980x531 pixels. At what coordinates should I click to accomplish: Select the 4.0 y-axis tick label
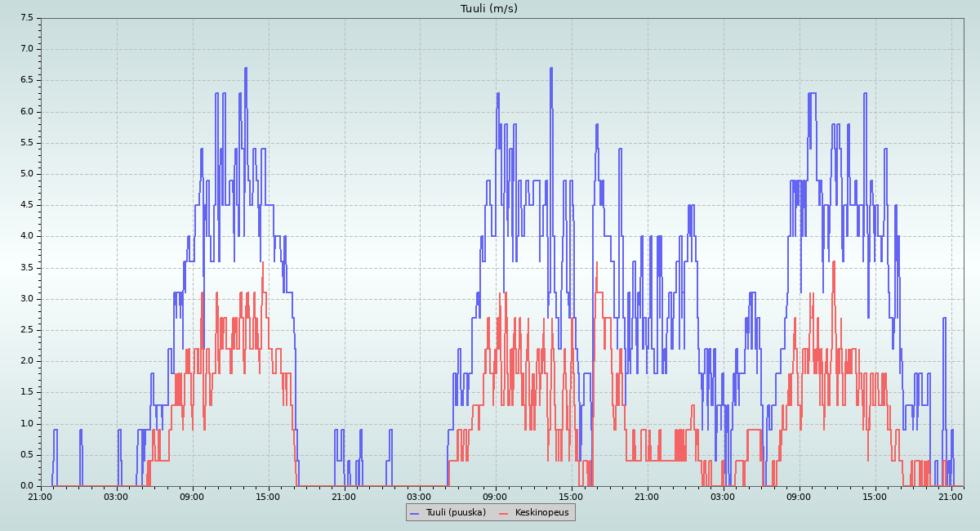point(26,236)
